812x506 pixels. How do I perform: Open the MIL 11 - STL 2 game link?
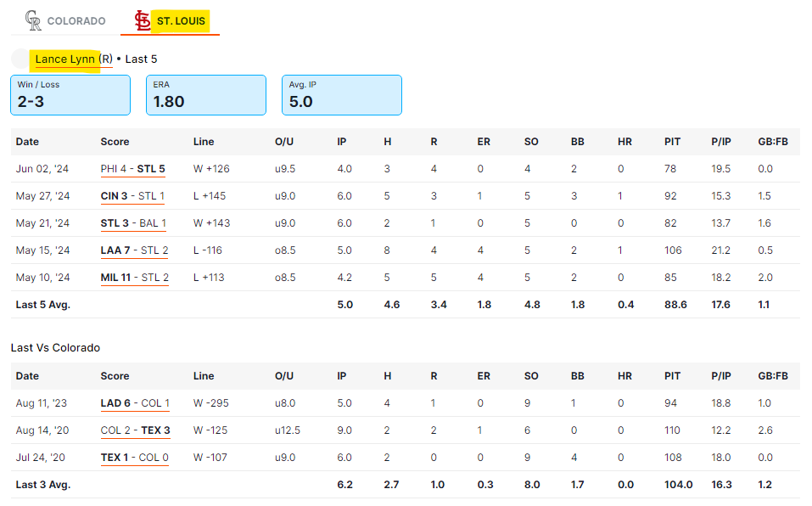coord(135,278)
